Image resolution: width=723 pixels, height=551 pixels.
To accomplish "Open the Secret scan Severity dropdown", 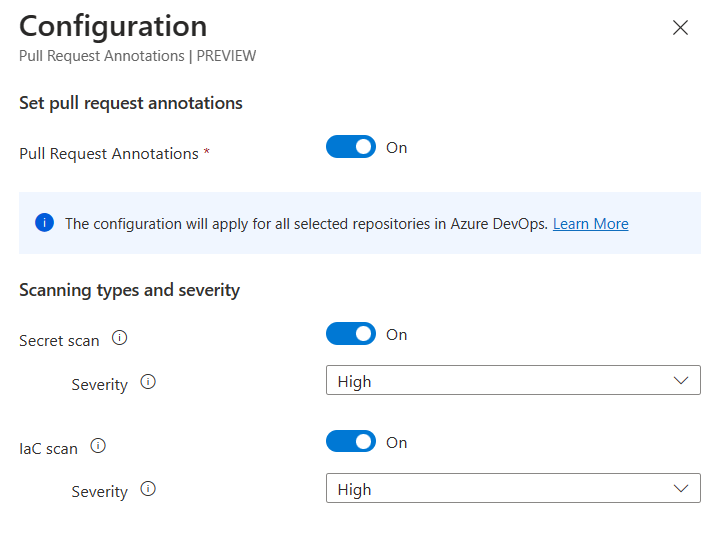I will tap(512, 381).
